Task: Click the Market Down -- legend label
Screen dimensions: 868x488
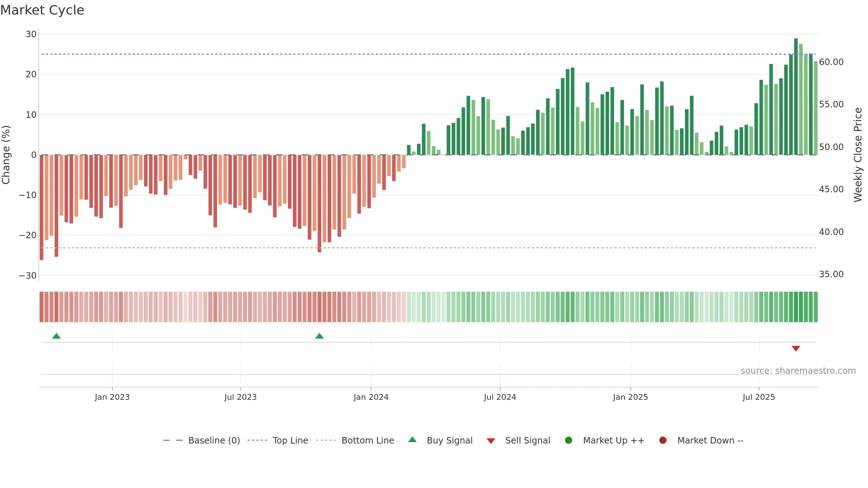Action: click(x=710, y=440)
